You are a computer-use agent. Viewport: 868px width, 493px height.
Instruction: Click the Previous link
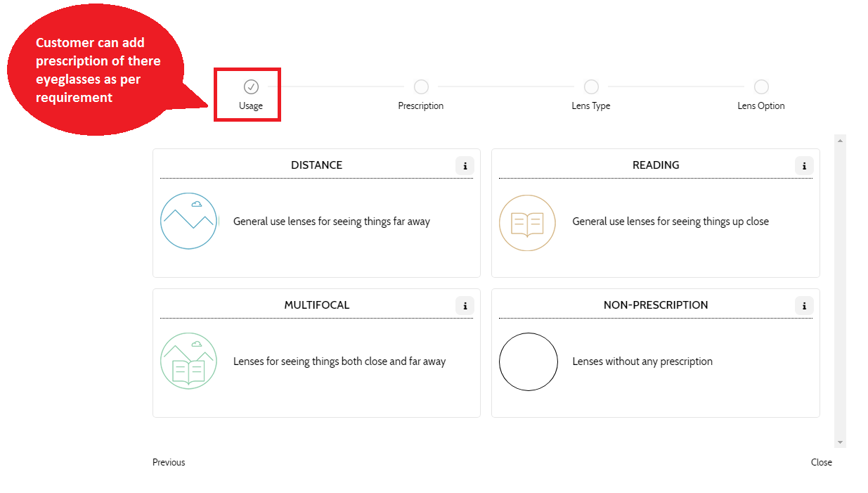pyautogui.click(x=169, y=462)
